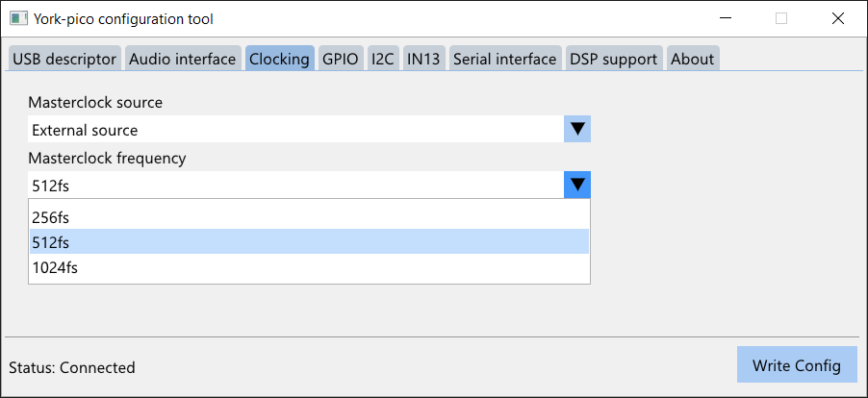Choose the highlighted 512fs list option

(x=310, y=241)
